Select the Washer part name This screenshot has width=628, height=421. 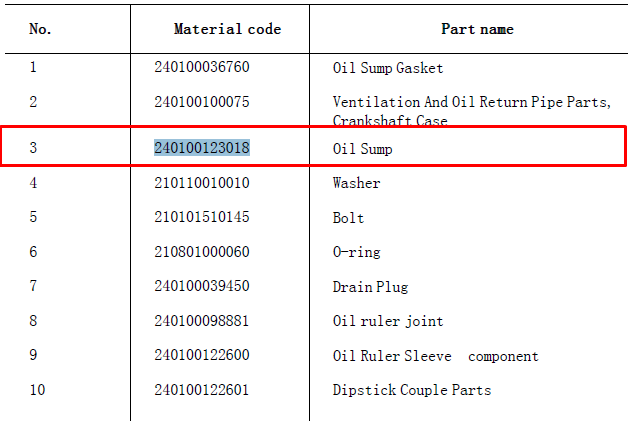point(356,183)
